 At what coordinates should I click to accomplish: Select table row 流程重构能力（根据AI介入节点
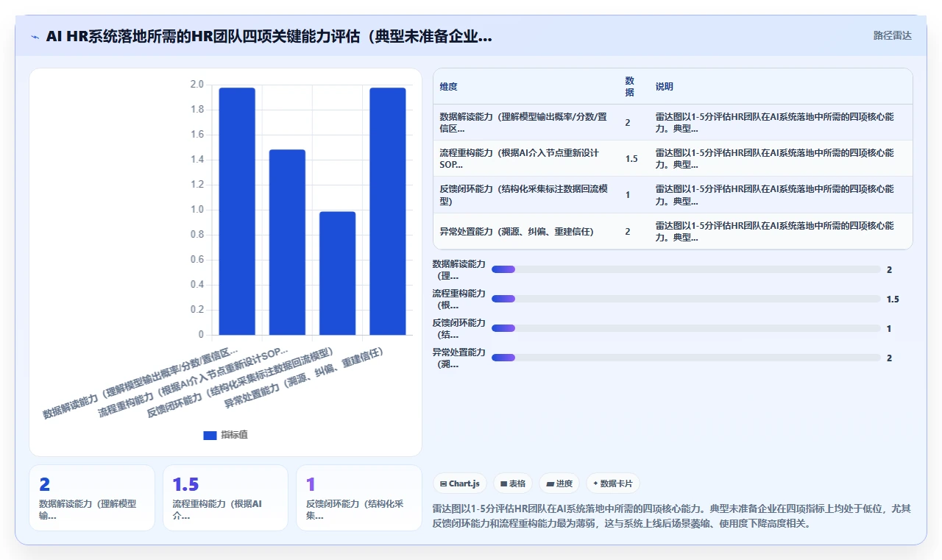(x=673, y=158)
